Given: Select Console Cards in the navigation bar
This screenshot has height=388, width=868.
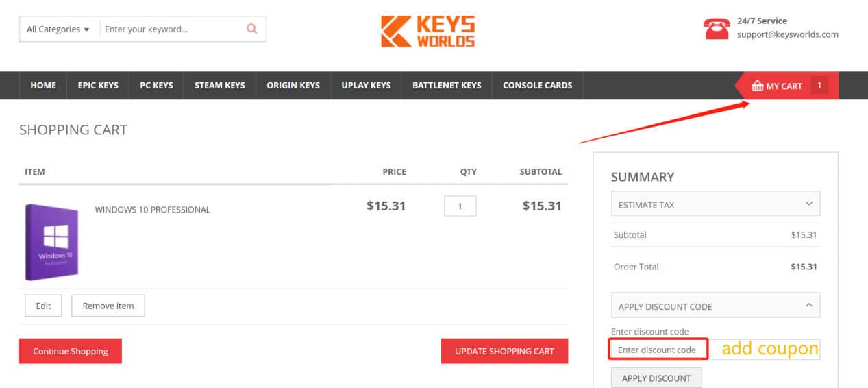Looking at the screenshot, I should click(x=537, y=86).
